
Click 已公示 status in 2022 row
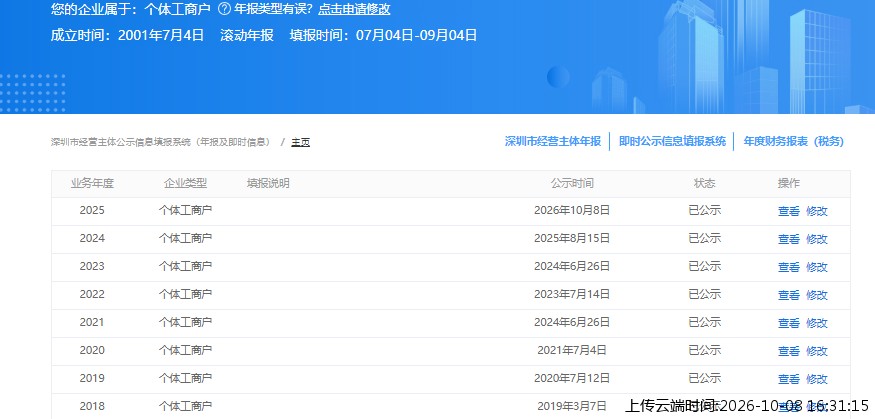pos(705,294)
